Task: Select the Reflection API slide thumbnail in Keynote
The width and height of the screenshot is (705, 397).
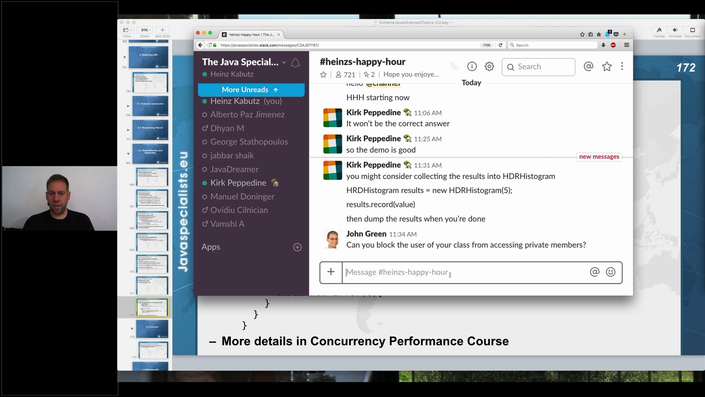Action: [148, 57]
